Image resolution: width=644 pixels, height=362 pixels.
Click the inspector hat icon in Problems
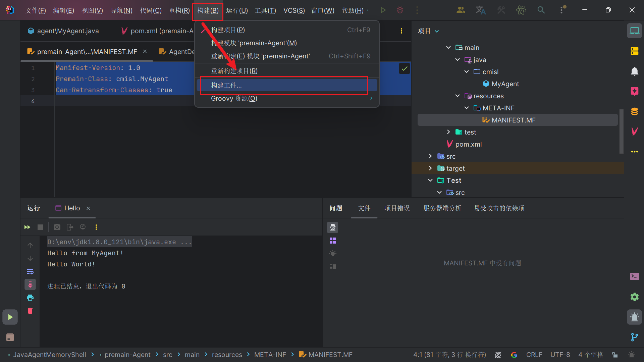pos(332,227)
